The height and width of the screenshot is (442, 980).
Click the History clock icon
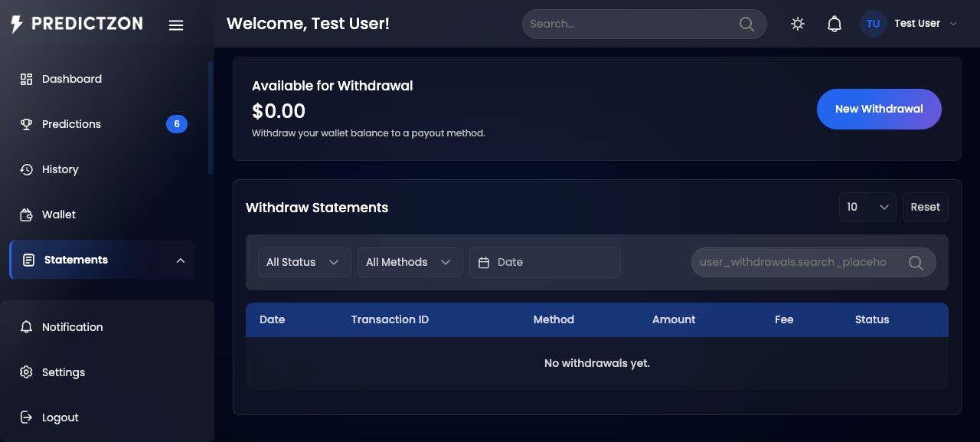[26, 169]
